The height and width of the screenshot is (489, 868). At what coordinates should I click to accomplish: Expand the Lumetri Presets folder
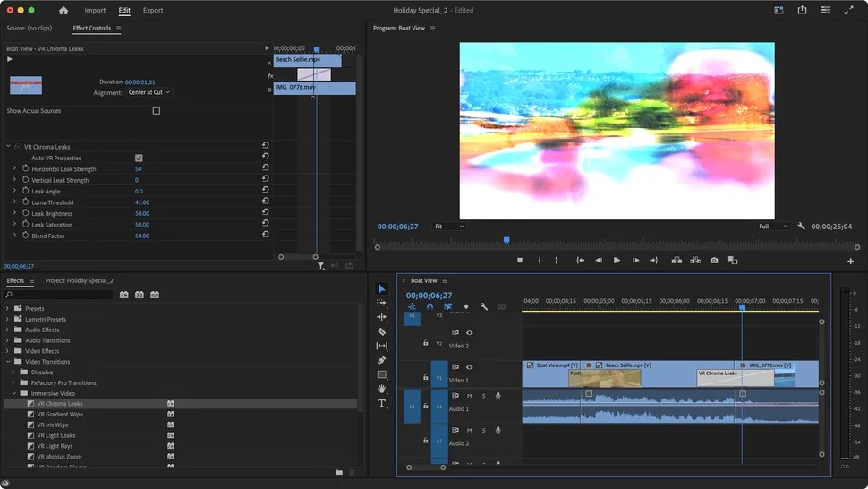tap(8, 320)
